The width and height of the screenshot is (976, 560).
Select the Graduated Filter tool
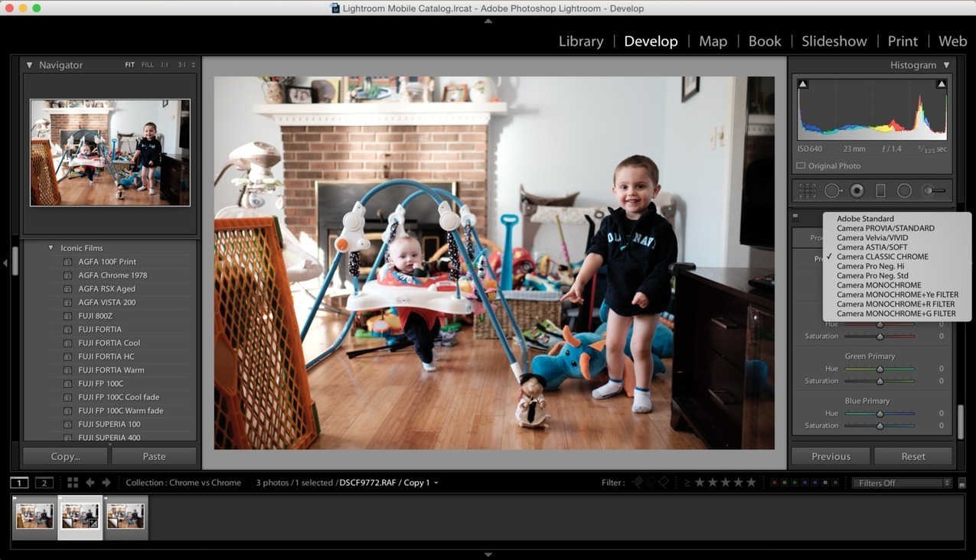[880, 190]
